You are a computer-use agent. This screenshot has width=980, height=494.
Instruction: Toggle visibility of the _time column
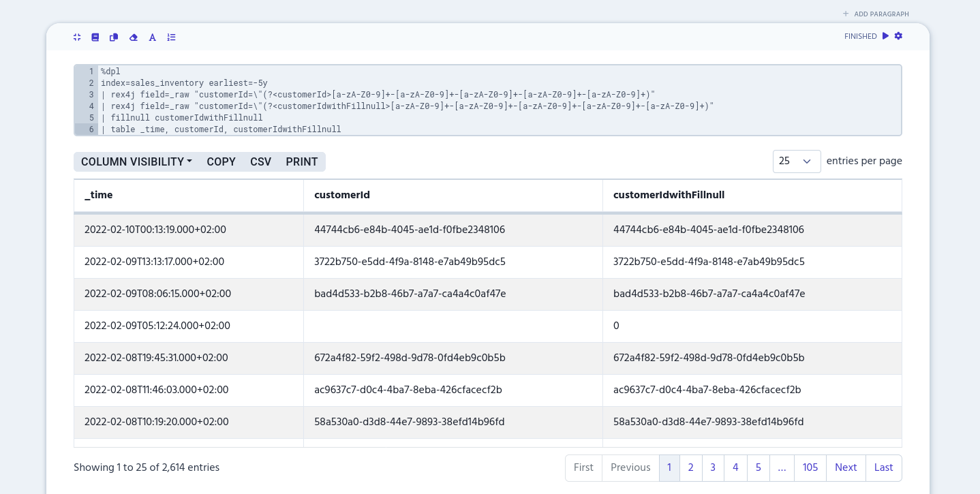(x=98, y=196)
